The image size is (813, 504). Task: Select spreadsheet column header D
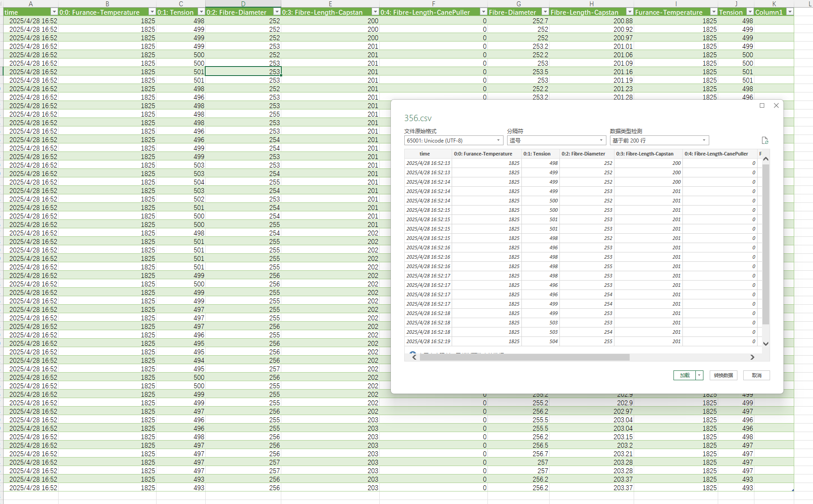pos(243,4)
